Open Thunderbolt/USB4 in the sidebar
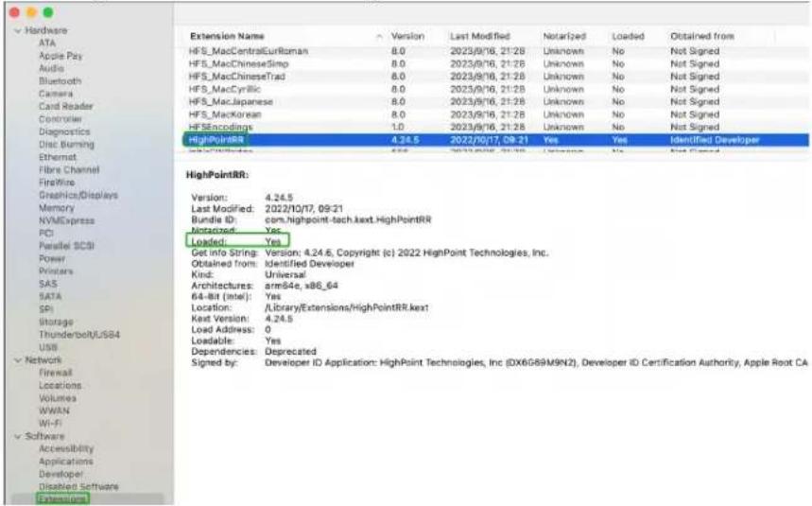Screen dimensions: 812x506 79,335
